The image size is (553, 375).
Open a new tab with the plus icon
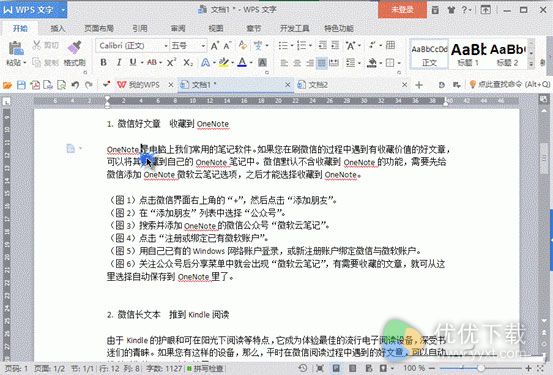coord(419,85)
